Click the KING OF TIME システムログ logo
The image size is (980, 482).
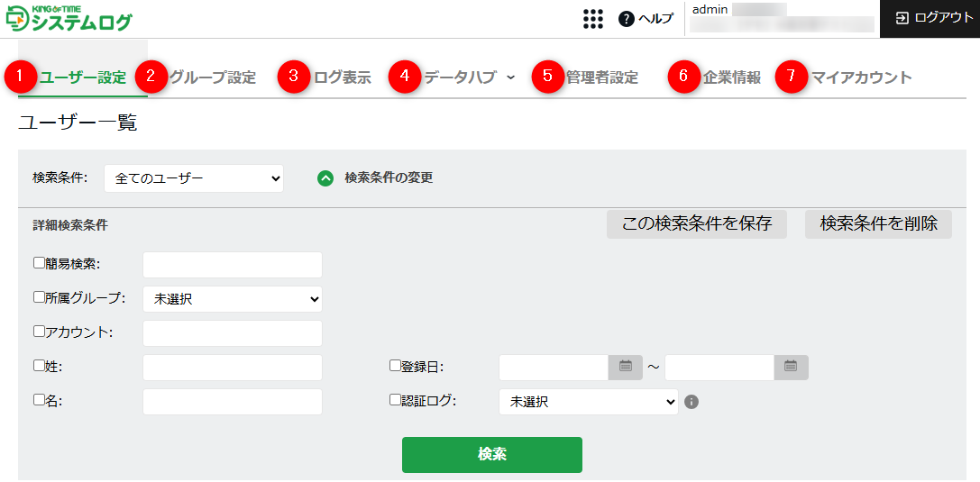click(69, 19)
